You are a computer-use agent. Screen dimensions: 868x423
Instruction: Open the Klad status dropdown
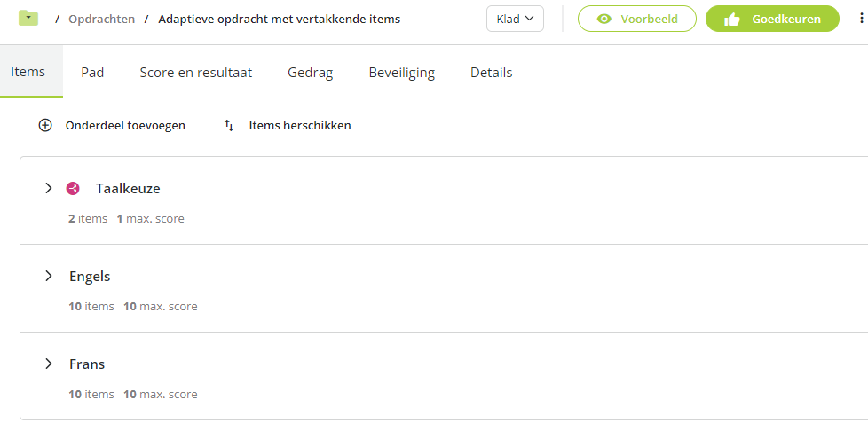(x=515, y=19)
